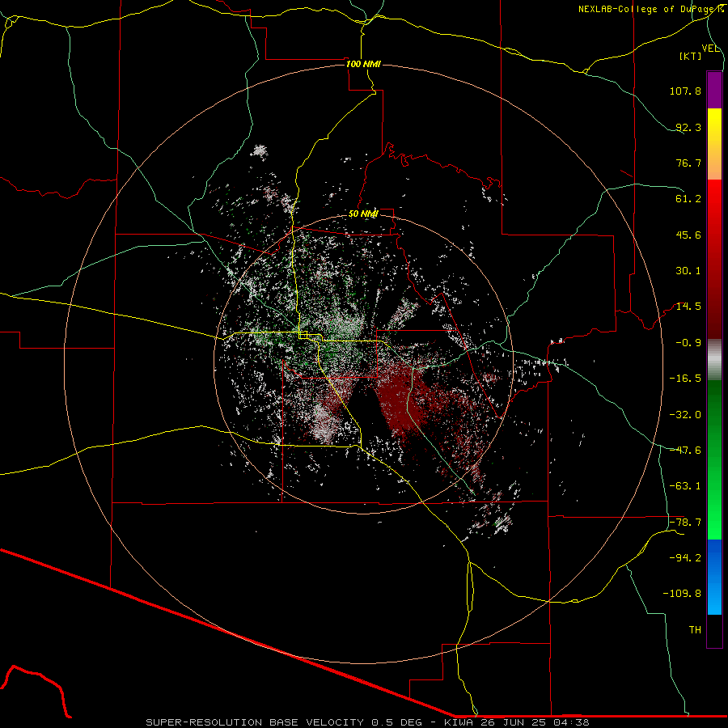Select the 14.5 velocity scale value
The image size is (728, 728).
click(x=688, y=307)
